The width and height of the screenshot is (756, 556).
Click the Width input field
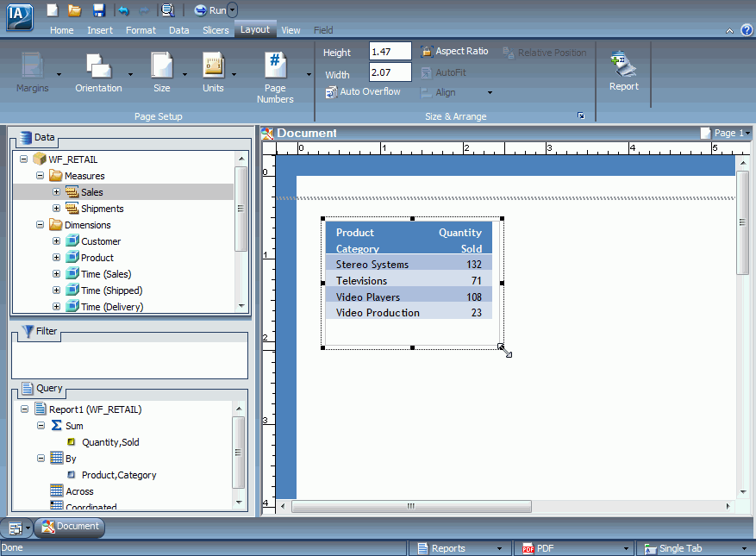click(390, 72)
